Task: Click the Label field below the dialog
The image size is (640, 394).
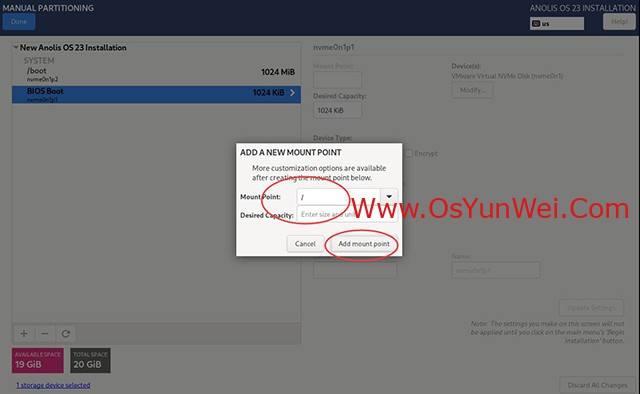Action: point(355,270)
